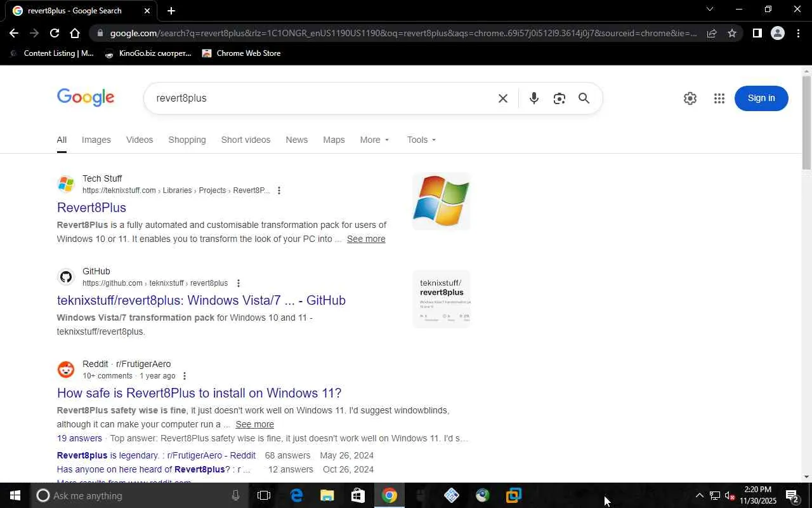Clear the search box with the X

pos(503,98)
